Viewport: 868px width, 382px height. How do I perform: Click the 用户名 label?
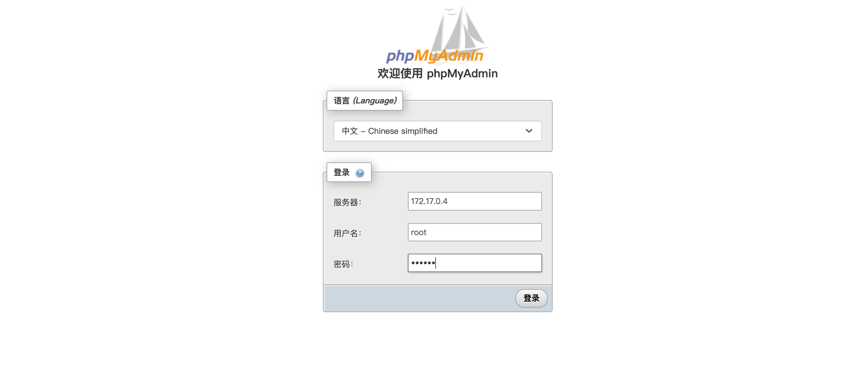point(347,233)
